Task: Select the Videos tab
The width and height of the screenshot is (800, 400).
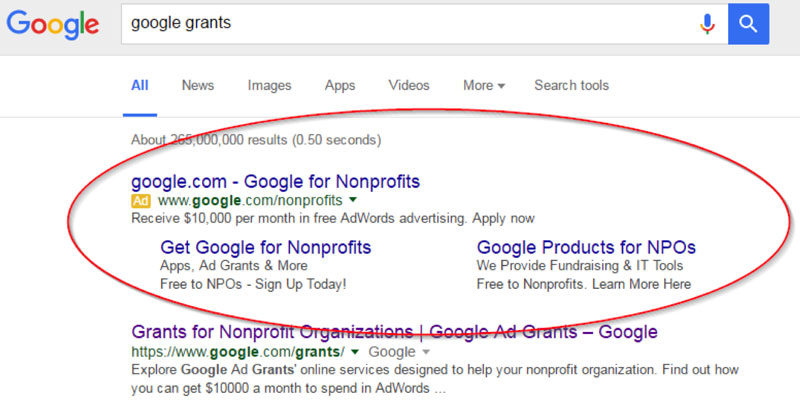Action: [x=409, y=85]
